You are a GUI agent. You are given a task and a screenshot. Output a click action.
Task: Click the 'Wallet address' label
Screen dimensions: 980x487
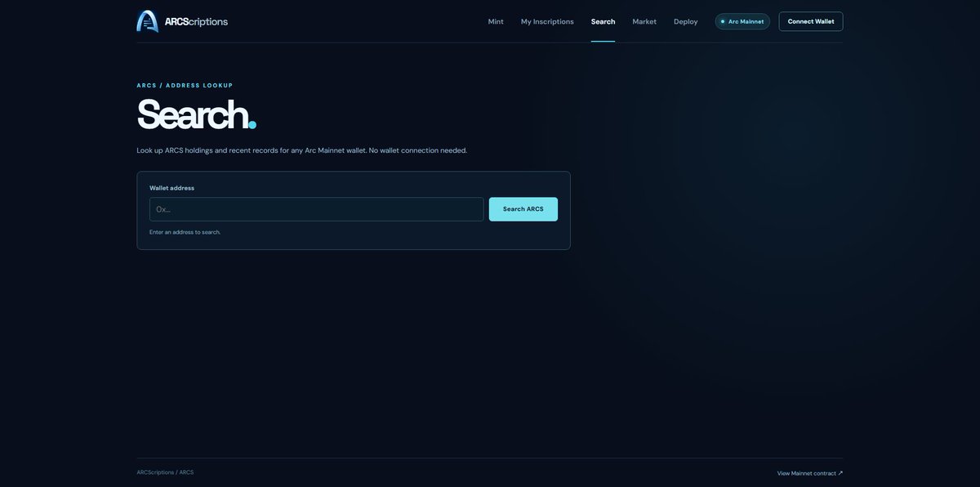coord(171,188)
